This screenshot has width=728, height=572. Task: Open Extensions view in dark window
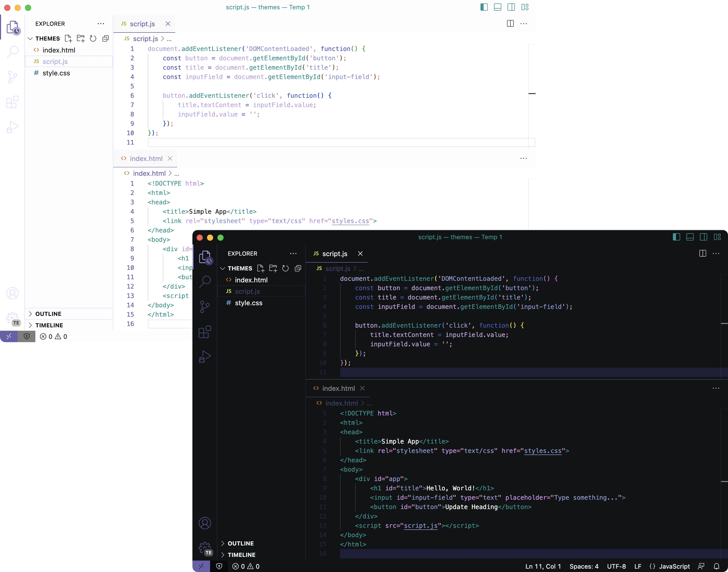click(x=205, y=332)
